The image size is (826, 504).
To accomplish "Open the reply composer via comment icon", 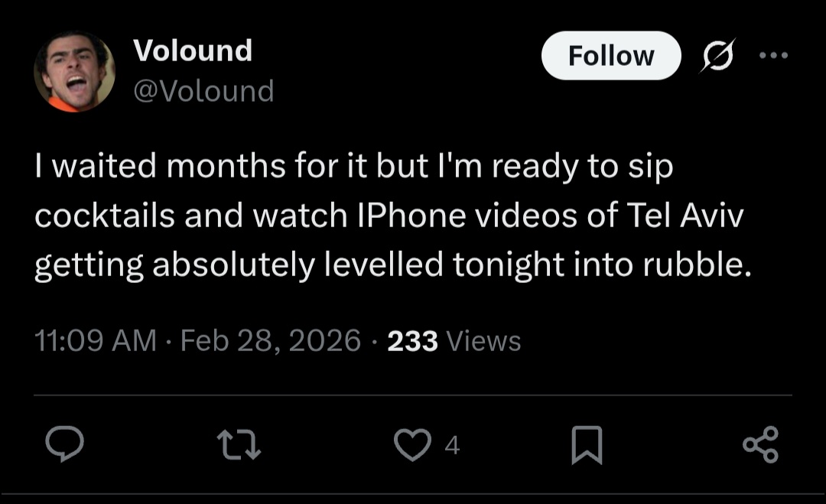I will [65, 444].
